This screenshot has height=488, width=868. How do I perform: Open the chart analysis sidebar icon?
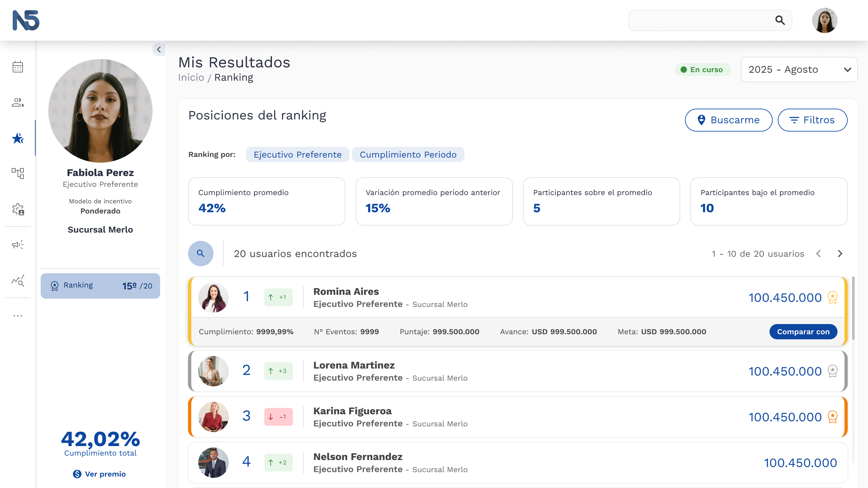(17, 280)
